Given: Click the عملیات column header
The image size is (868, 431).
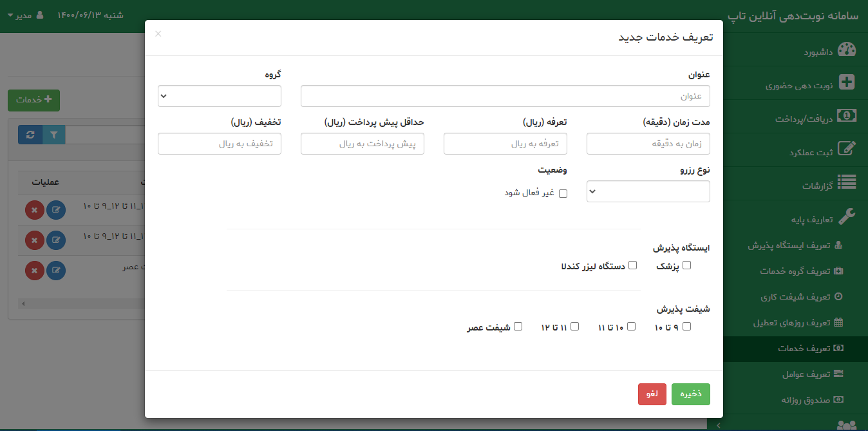Looking at the screenshot, I should pos(45,182).
